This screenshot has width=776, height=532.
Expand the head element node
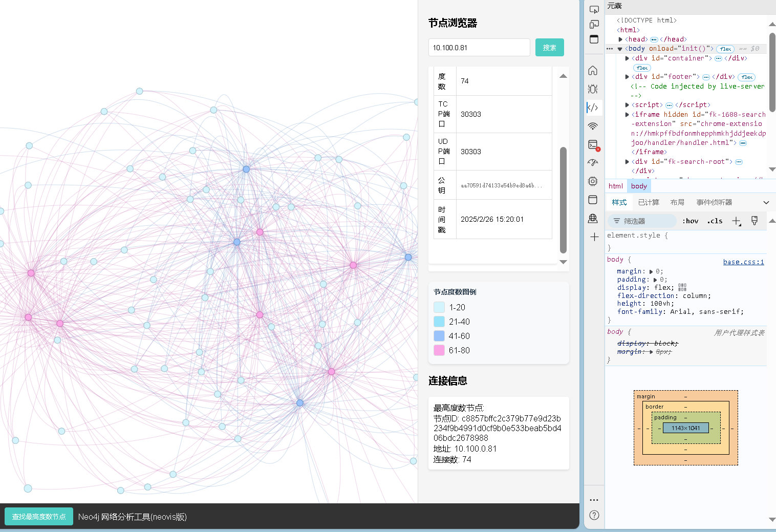point(620,39)
